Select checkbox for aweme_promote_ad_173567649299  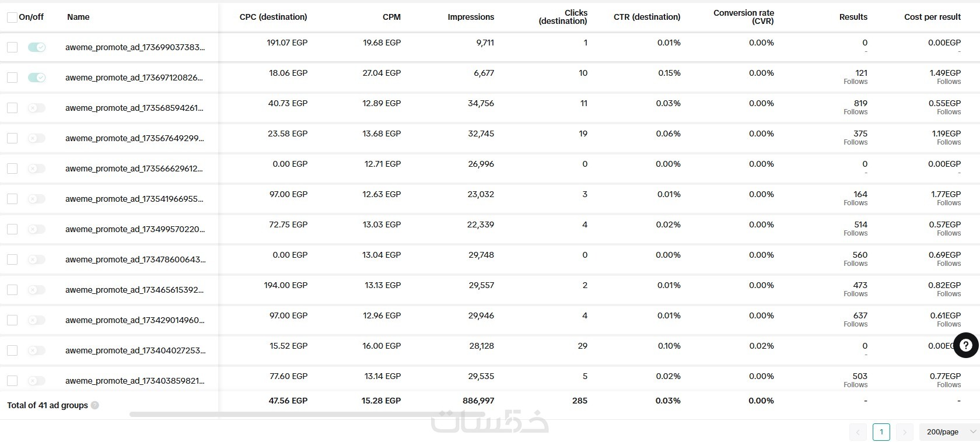click(12, 138)
